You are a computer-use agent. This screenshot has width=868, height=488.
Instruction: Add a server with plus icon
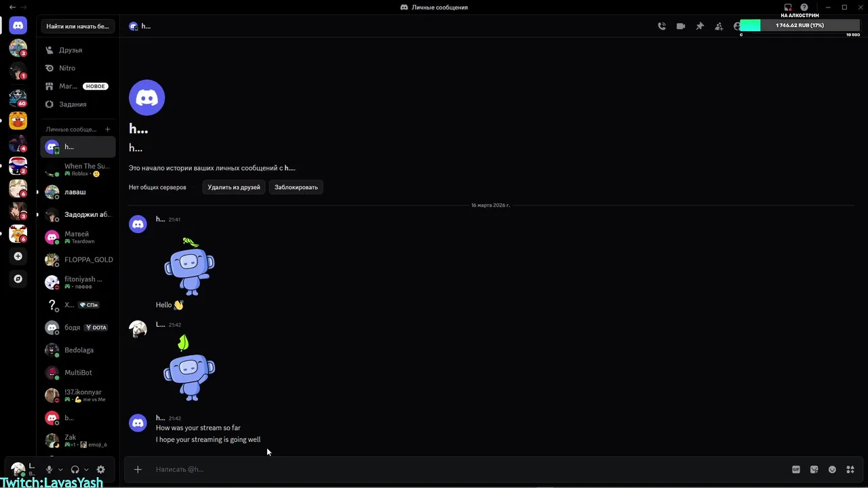[18, 256]
